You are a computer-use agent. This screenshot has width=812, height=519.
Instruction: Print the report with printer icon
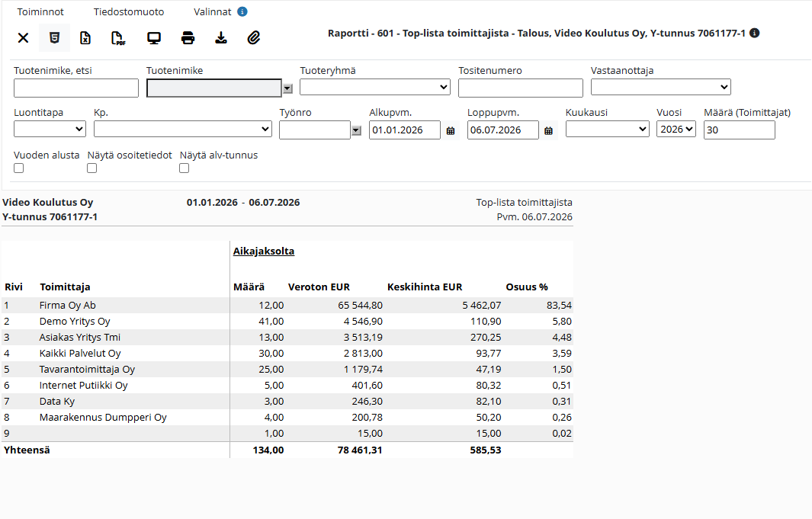188,38
